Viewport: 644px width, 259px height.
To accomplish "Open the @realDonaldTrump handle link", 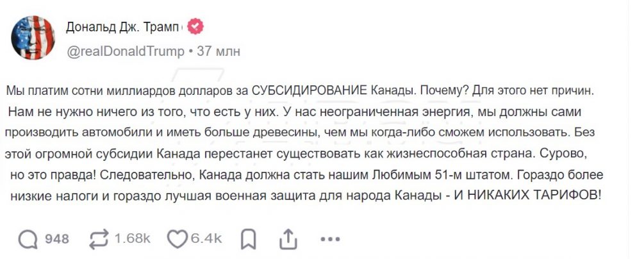I will [125, 52].
